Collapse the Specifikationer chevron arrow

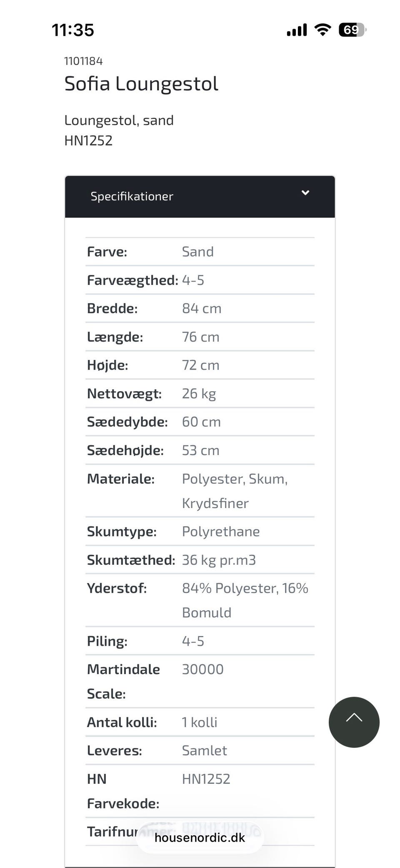coord(305,193)
